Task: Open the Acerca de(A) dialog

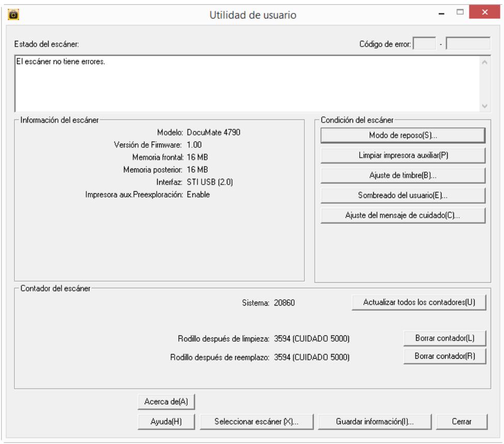Action: 166,402
